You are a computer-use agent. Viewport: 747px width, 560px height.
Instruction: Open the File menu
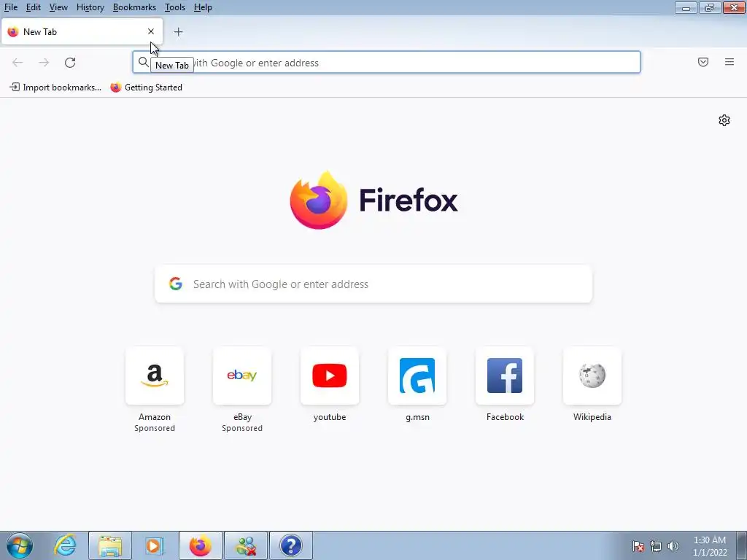(10, 7)
